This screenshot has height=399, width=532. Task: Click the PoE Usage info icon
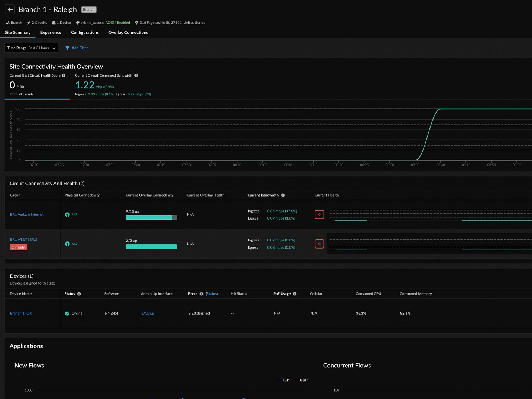pos(295,294)
